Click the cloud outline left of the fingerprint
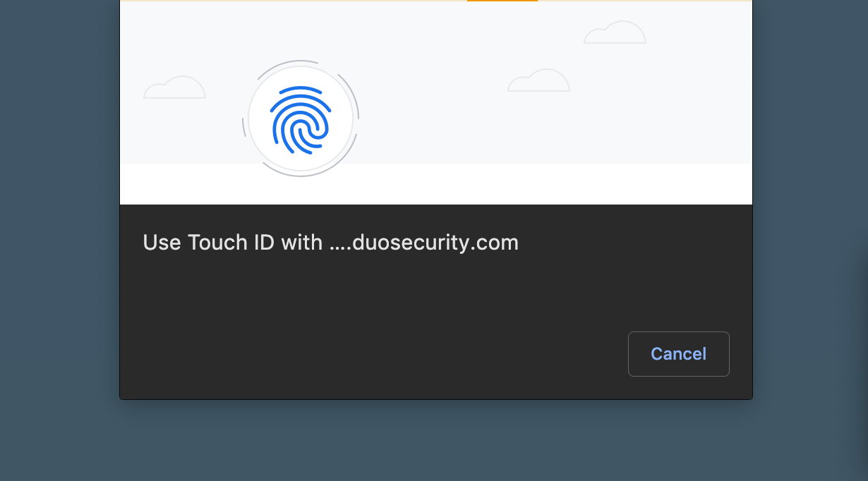Screen dimensions: 868x481 coord(174,87)
